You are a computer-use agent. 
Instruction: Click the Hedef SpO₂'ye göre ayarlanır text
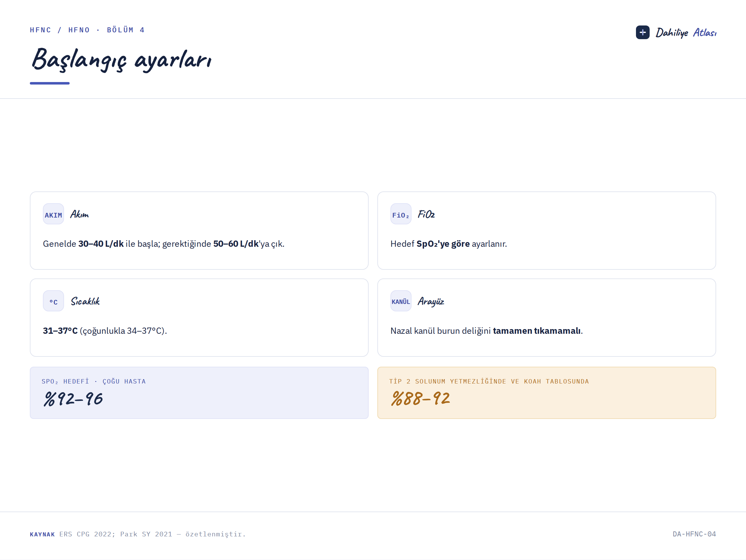(449, 244)
